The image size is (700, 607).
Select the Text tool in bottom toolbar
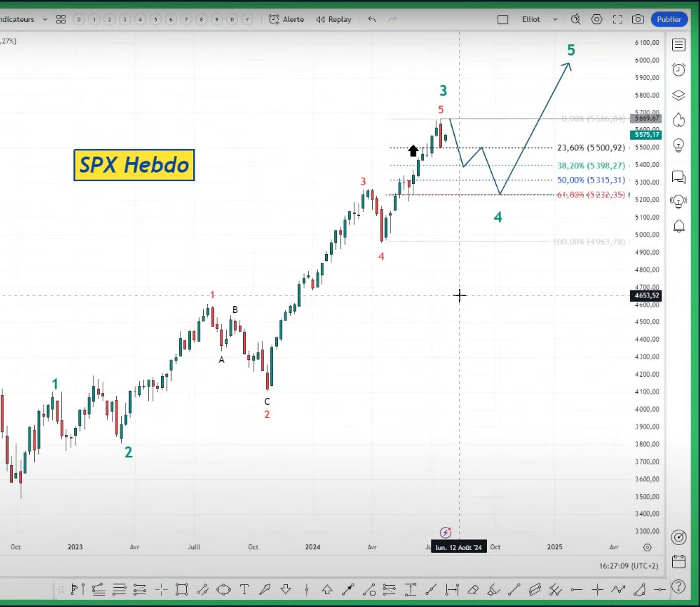point(245,589)
